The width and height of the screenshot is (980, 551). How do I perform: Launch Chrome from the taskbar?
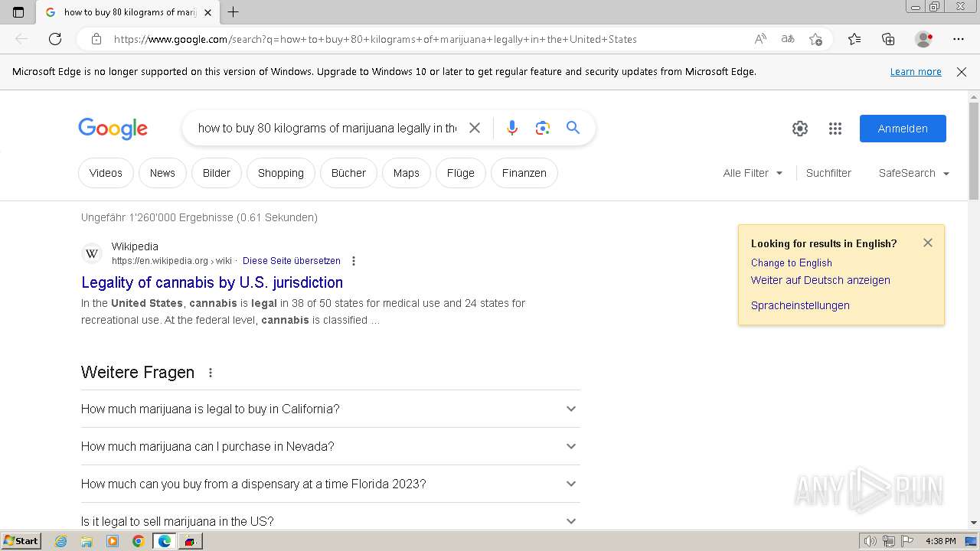[x=138, y=541]
